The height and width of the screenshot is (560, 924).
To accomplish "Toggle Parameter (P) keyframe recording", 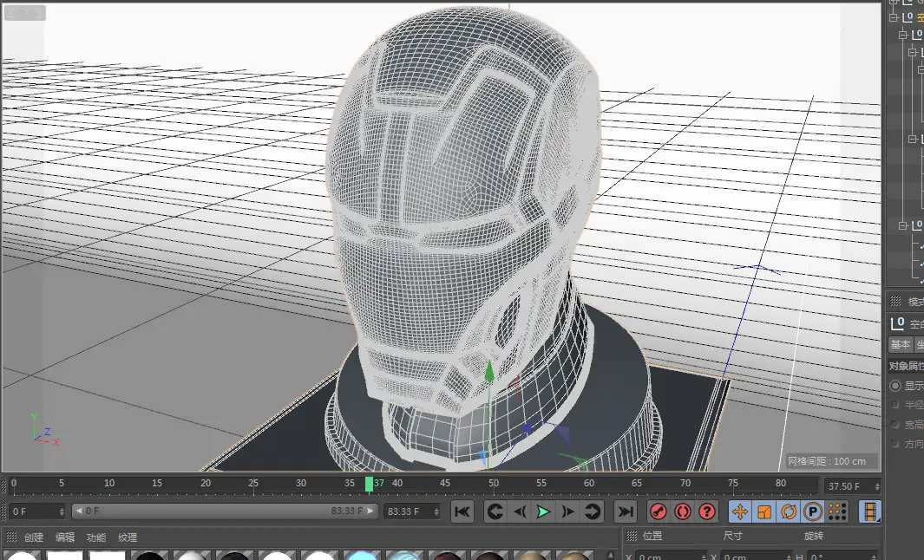I will [813, 511].
